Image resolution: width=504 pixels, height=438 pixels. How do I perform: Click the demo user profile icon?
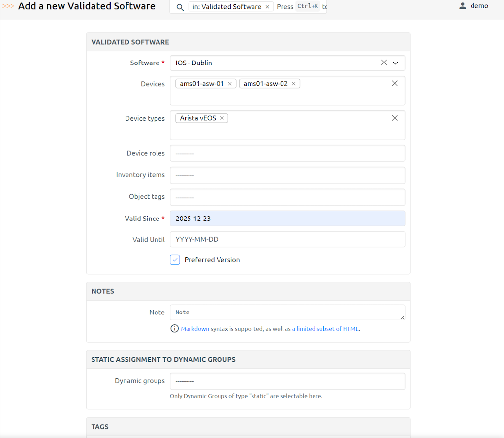(462, 6)
